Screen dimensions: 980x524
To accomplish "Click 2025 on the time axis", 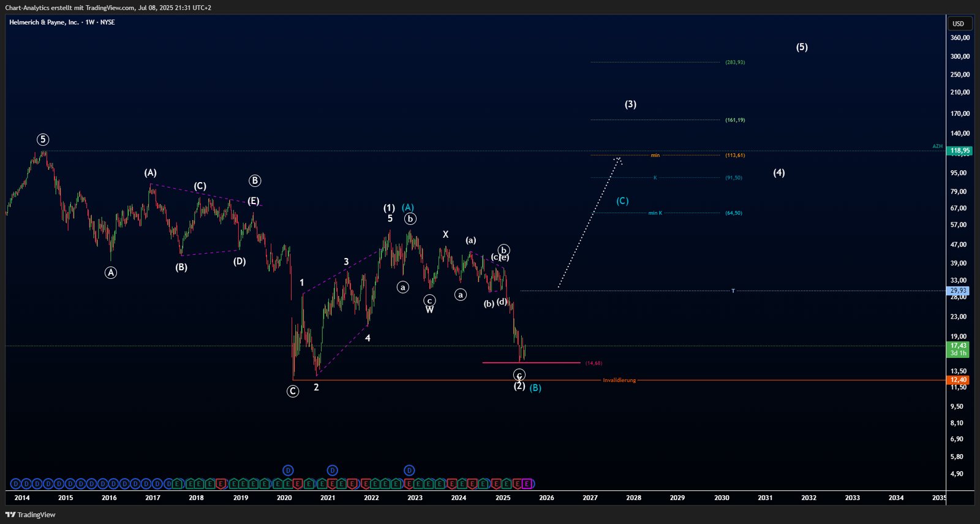I will [x=503, y=498].
